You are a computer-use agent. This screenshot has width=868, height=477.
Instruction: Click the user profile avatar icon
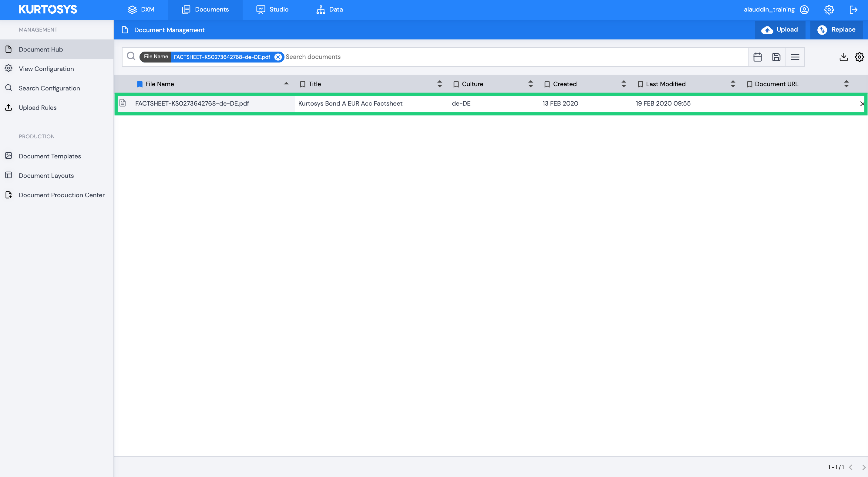(x=804, y=9)
